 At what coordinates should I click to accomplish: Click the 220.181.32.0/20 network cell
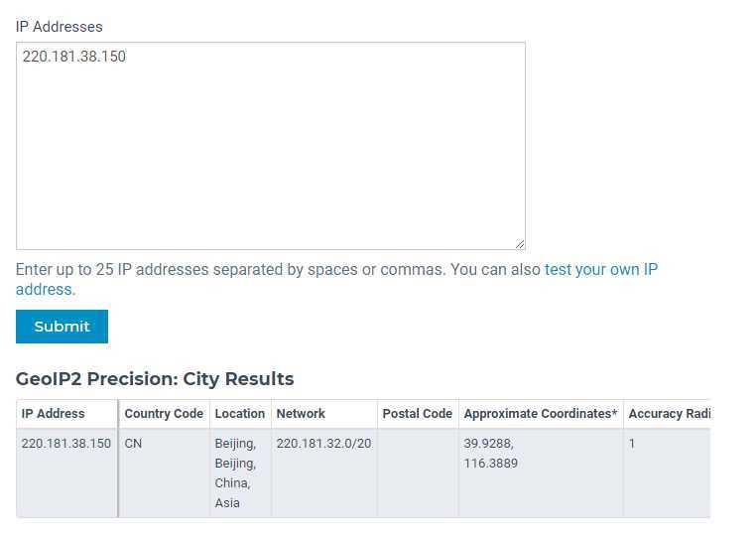[x=323, y=444]
